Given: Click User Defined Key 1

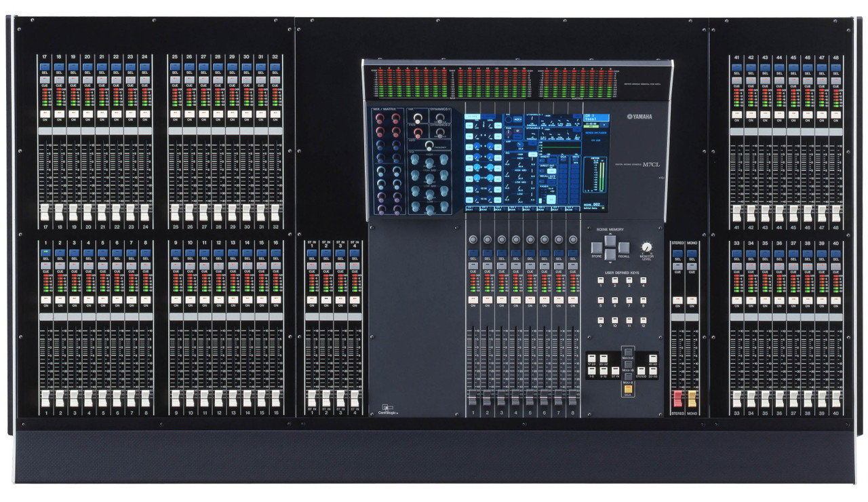Looking at the screenshot, I should pos(601,279).
